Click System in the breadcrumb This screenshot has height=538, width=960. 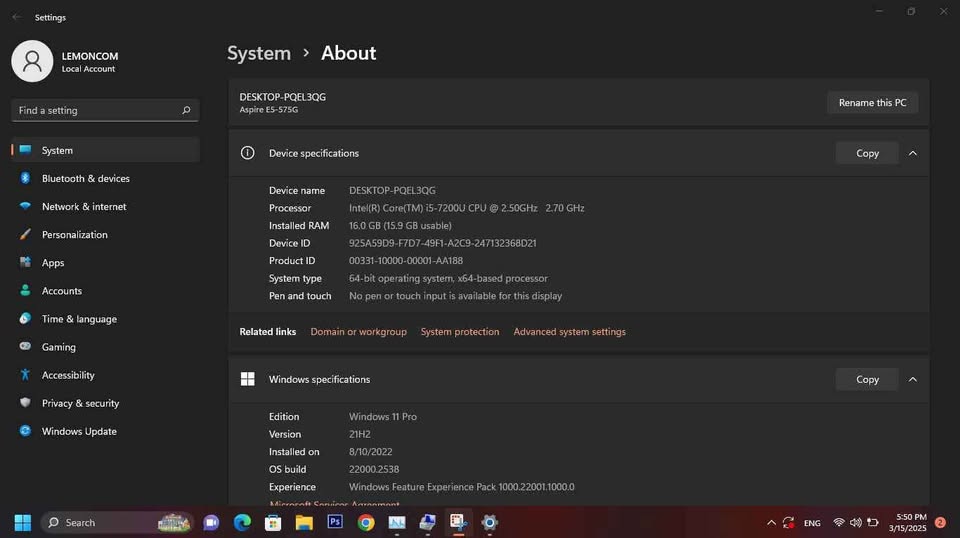coord(259,53)
